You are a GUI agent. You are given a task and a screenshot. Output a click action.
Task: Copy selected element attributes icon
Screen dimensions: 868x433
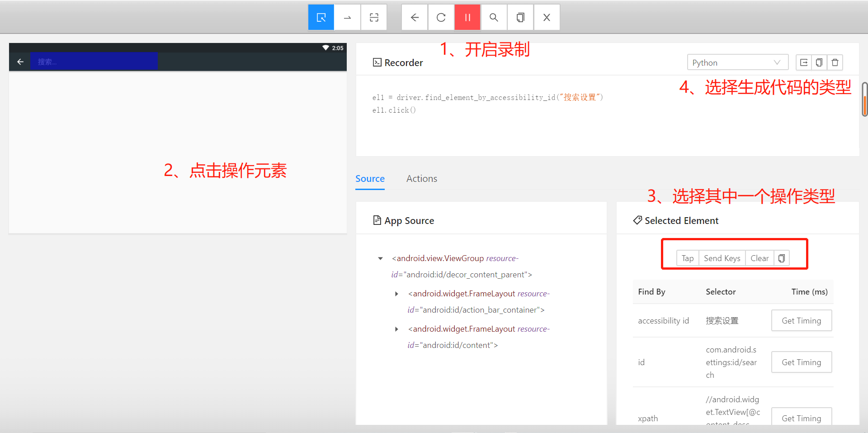pos(782,258)
